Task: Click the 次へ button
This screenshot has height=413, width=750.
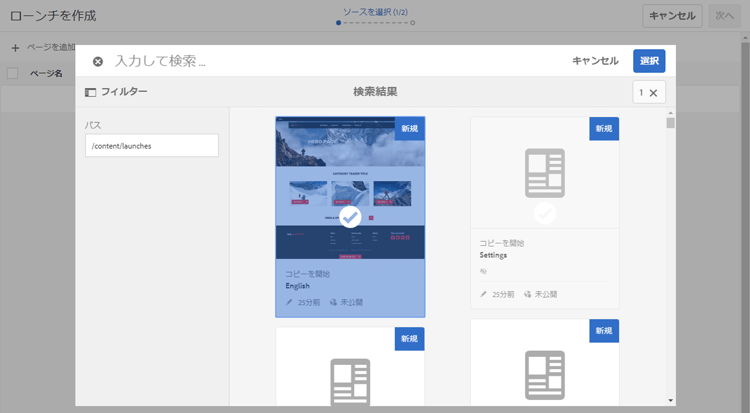Action: pos(724,16)
